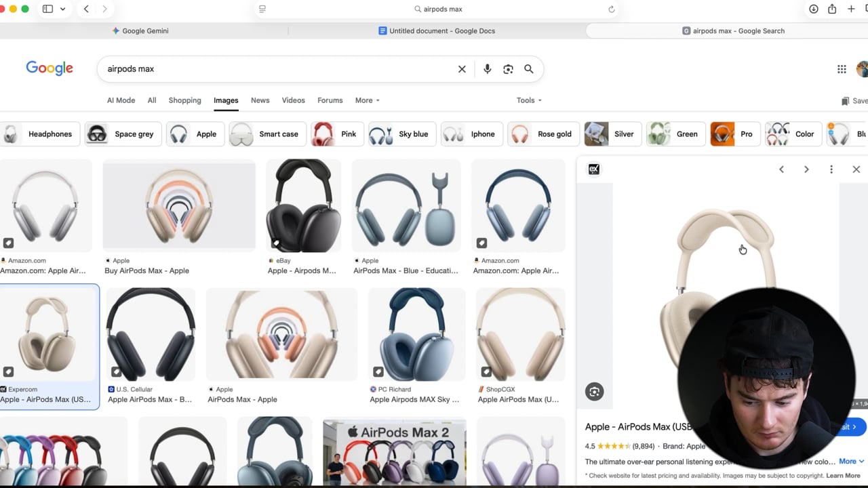Open the Safari sidebar toggle
Viewport: 868px width, 488px height.
[47, 9]
